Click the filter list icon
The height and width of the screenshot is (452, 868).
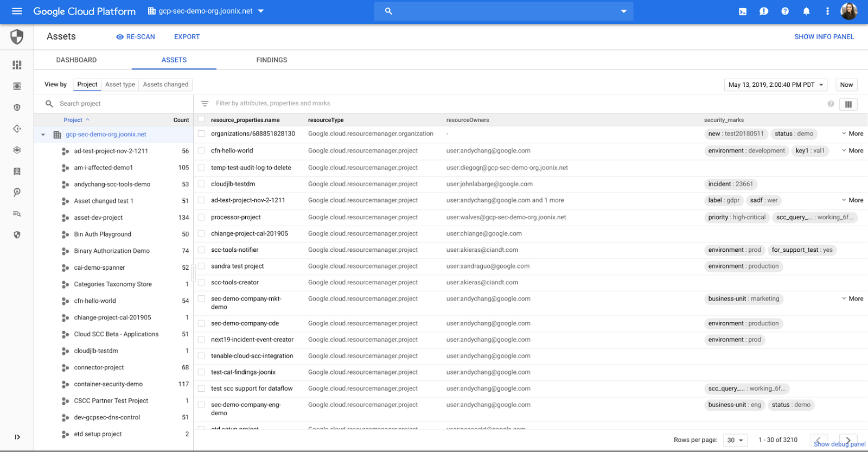click(x=205, y=104)
